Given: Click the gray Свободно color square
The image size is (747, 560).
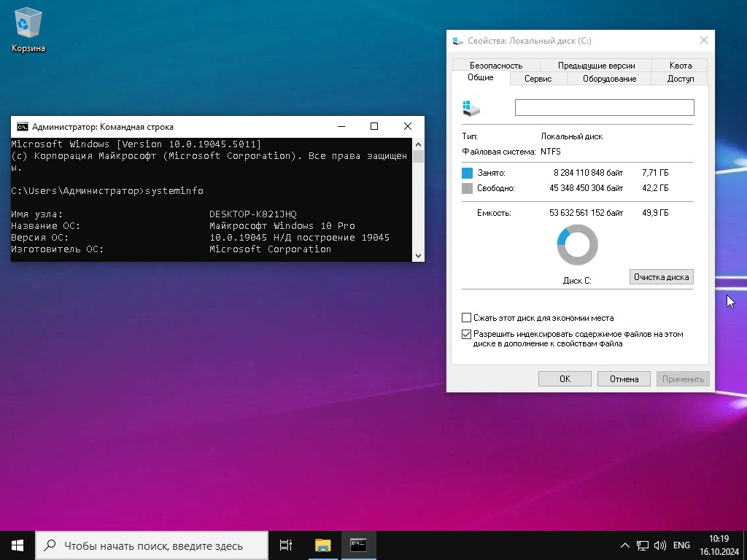Looking at the screenshot, I should click(x=467, y=188).
